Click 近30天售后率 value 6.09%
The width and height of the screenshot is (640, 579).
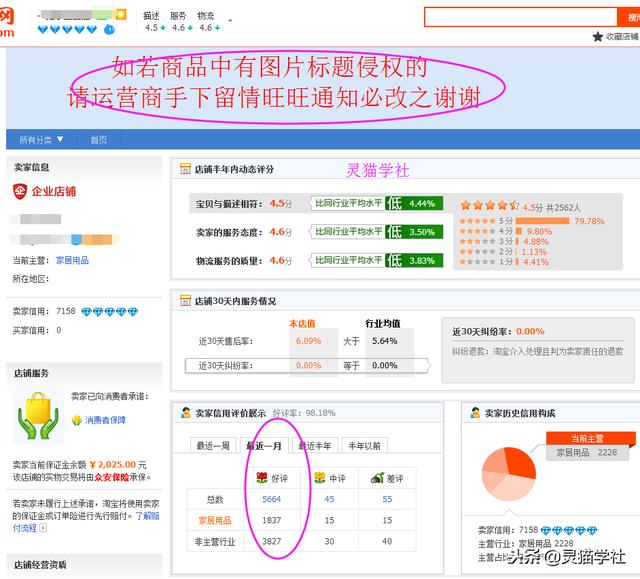(308, 341)
